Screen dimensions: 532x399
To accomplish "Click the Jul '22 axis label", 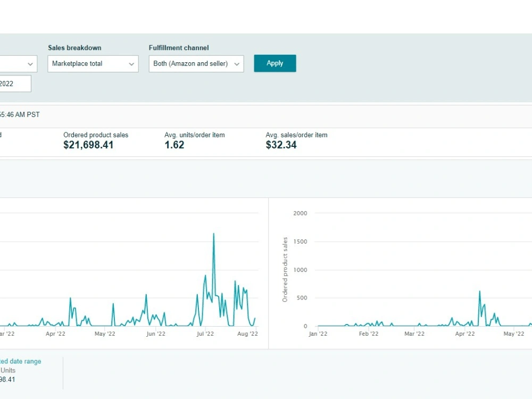I will click(205, 334).
